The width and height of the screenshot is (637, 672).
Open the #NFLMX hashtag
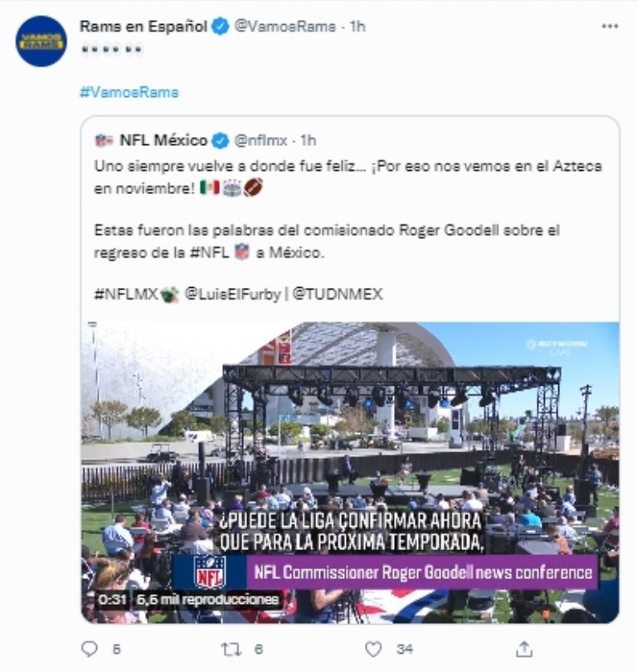(126, 294)
